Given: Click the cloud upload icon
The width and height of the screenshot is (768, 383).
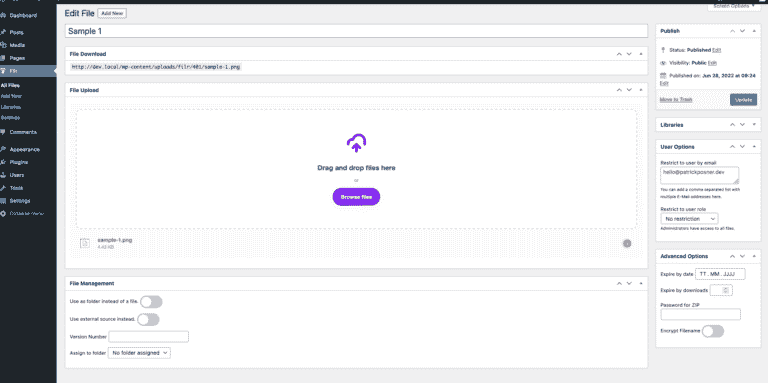Looking at the screenshot, I should click(x=357, y=143).
